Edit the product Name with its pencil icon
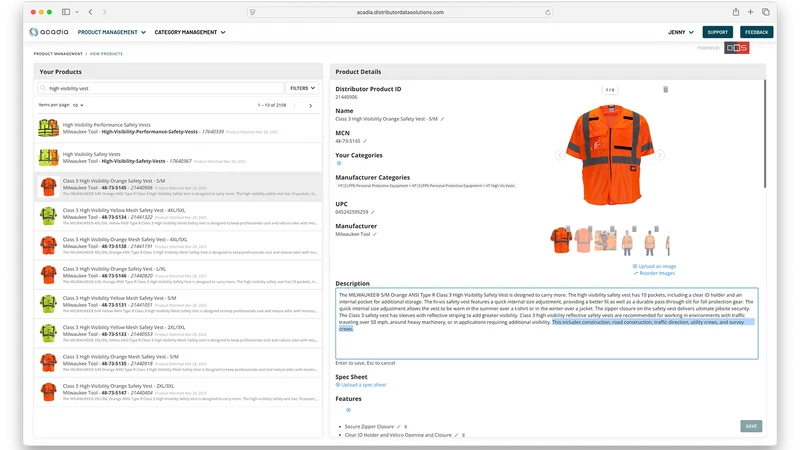Viewport: 800px width, 450px height. 442,119
